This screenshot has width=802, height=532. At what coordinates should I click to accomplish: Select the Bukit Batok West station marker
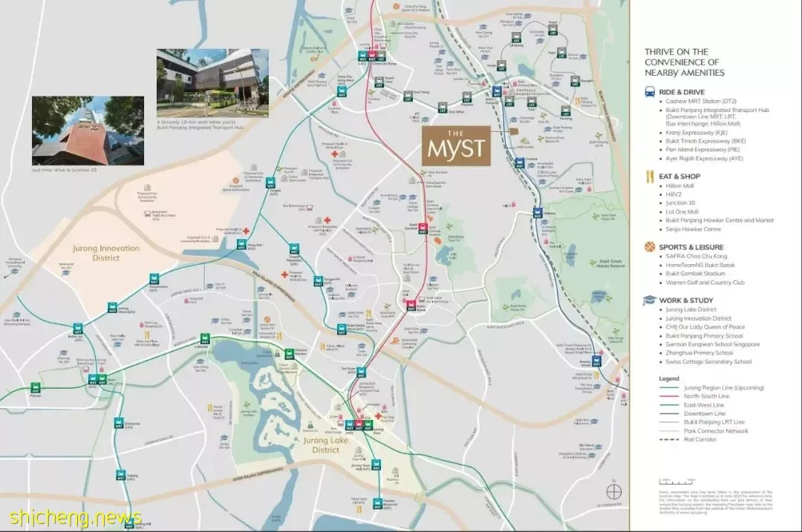(x=341, y=329)
